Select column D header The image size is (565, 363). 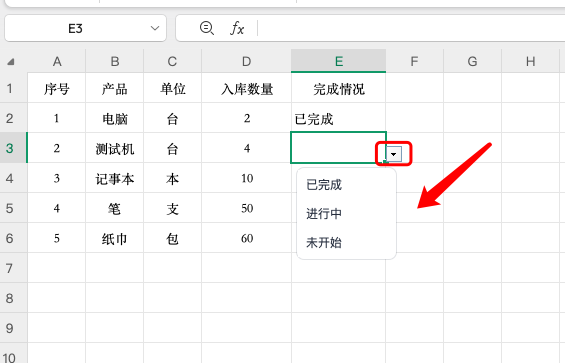pyautogui.click(x=246, y=61)
